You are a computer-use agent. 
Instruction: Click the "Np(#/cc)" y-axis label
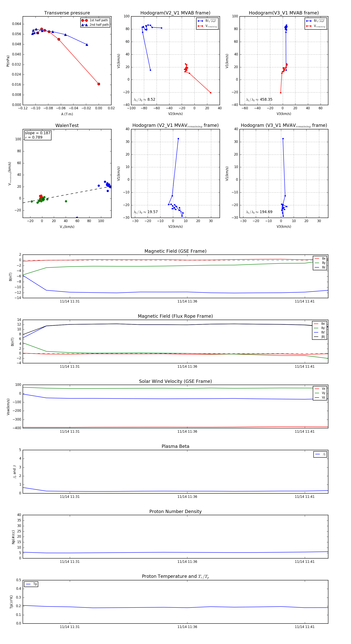point(13,537)
